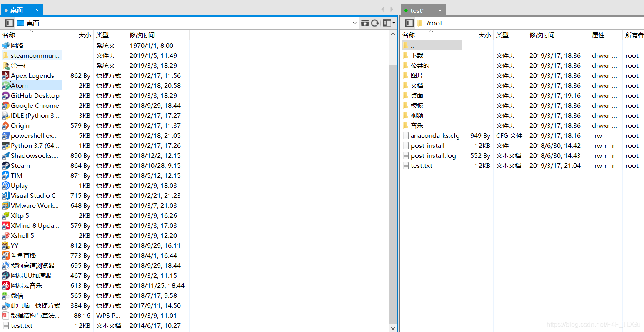Viewport: 644px width, 332px height.
Task: Select the 斗鱼直播 shortcut icon
Action: click(x=5, y=255)
